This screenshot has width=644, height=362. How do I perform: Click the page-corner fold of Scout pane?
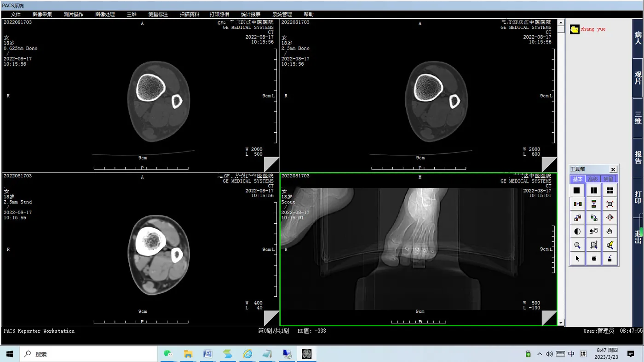(x=549, y=318)
